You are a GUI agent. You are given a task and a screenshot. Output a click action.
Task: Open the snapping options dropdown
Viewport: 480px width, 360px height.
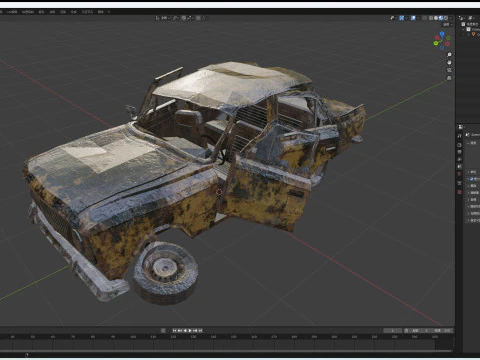pos(190,18)
